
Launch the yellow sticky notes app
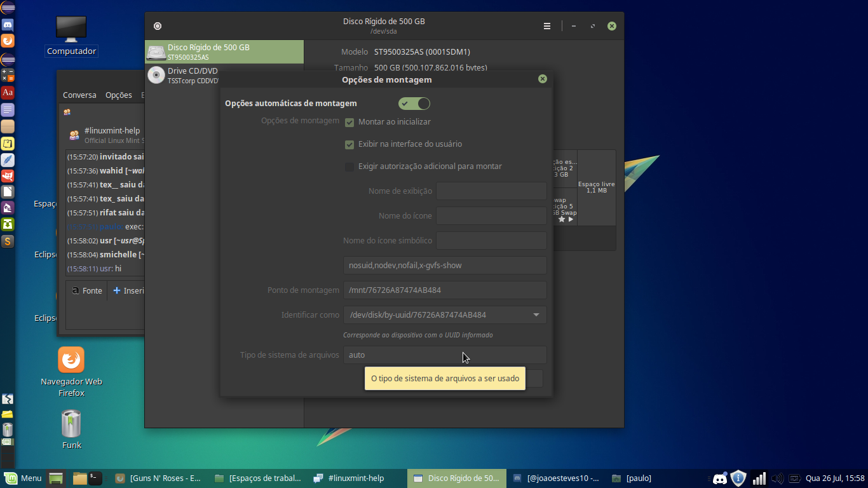tap(8, 144)
